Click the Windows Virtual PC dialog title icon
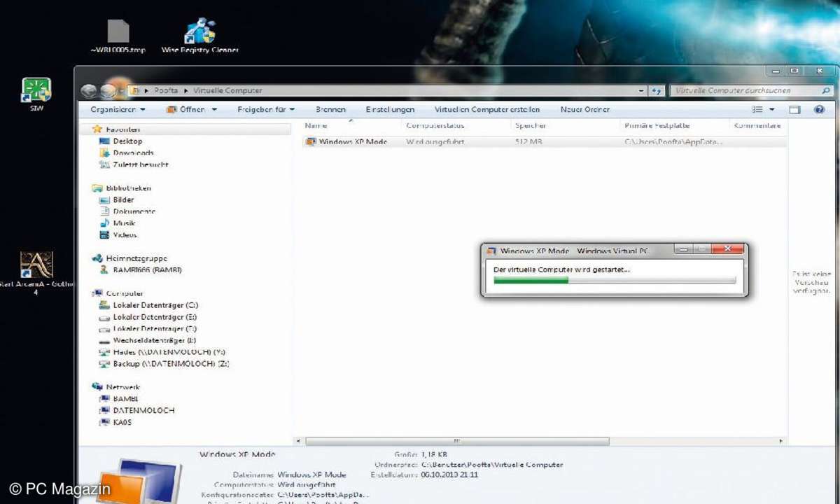 coord(491,251)
